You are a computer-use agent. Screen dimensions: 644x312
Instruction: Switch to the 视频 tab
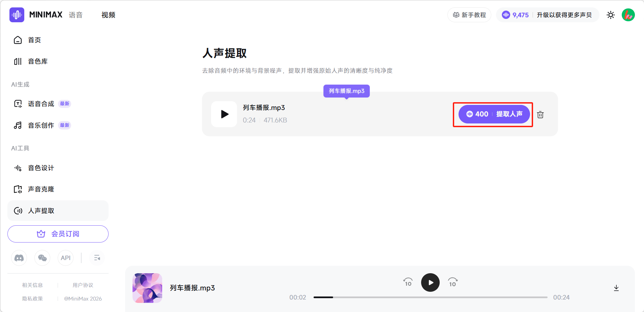click(x=108, y=15)
